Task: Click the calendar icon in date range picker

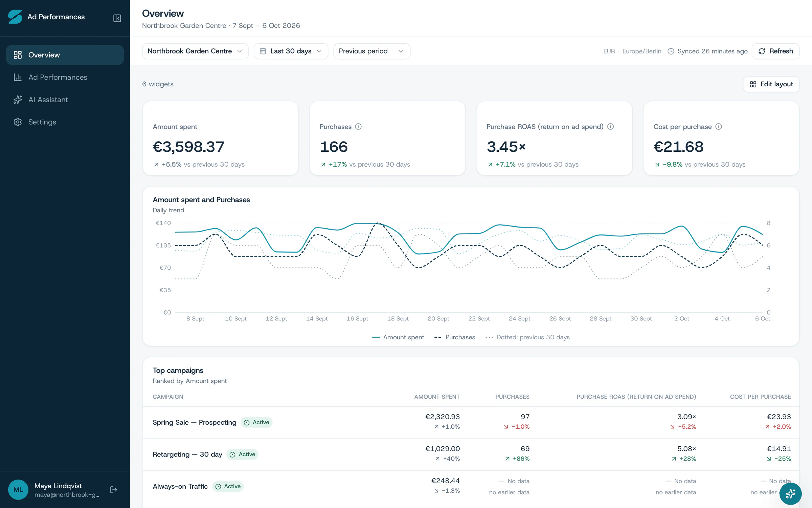Action: pos(263,51)
